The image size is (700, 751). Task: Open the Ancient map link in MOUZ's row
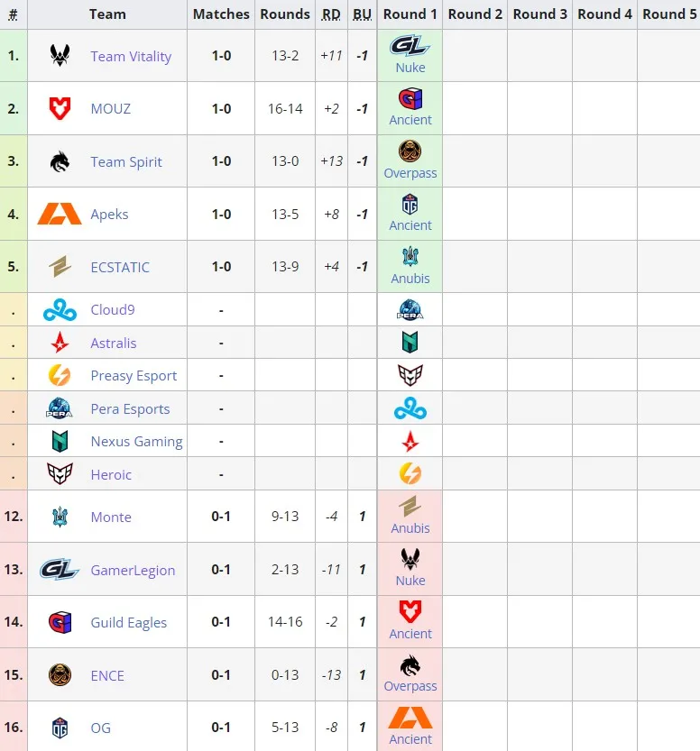[x=410, y=120]
